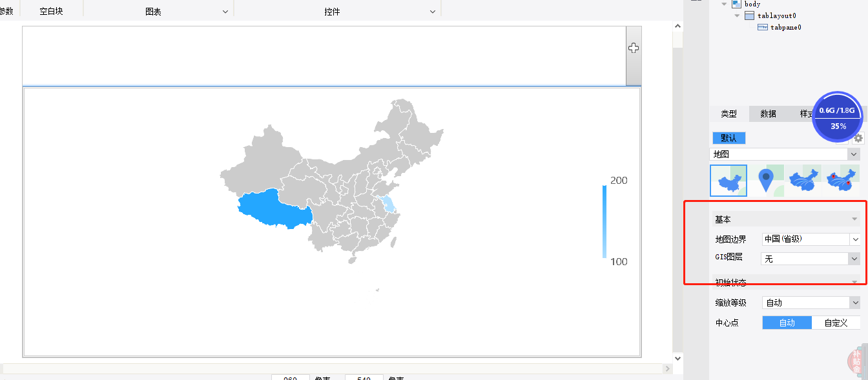Click the canvas scroll up arrow
The image size is (868, 380).
coord(677,26)
